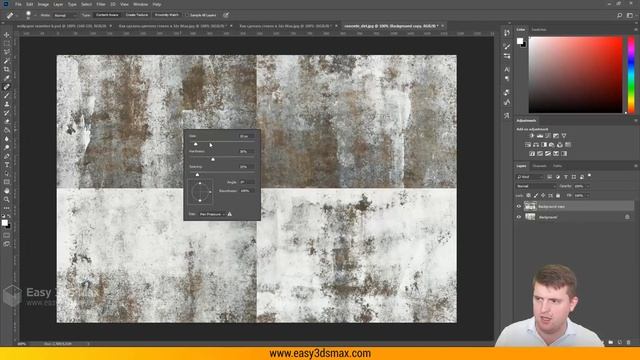Switch to the Channels tab

539,166
